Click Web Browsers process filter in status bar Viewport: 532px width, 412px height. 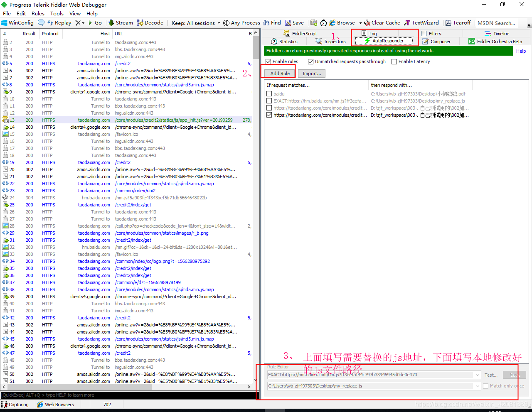tap(56, 405)
